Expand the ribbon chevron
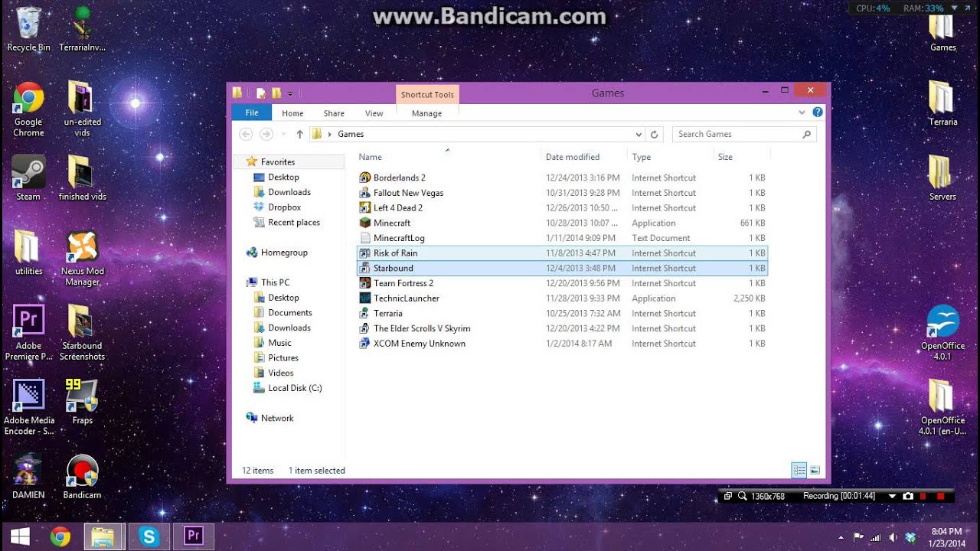This screenshot has width=980, height=551. point(802,112)
